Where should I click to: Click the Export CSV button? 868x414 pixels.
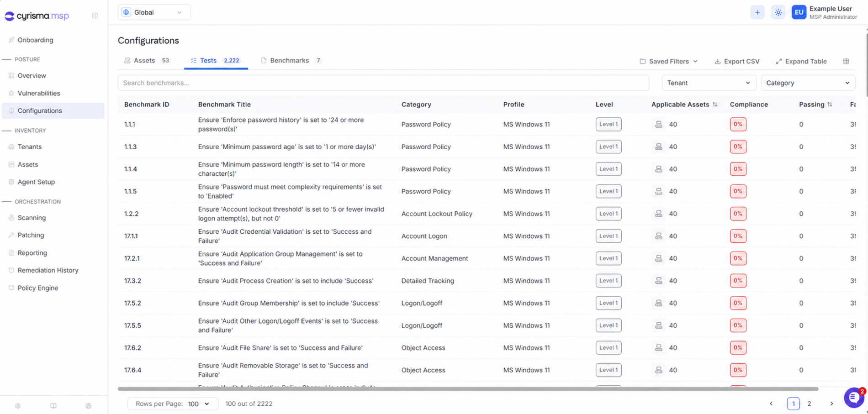737,61
